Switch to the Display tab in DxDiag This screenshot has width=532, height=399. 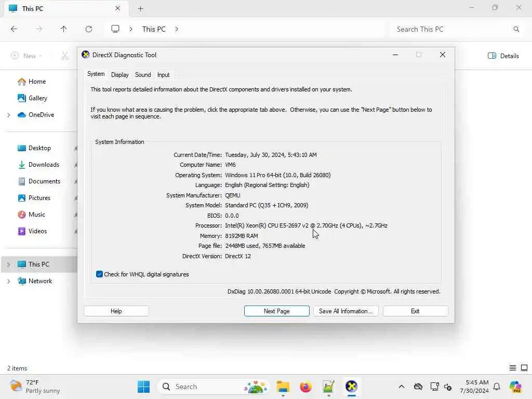120,75
